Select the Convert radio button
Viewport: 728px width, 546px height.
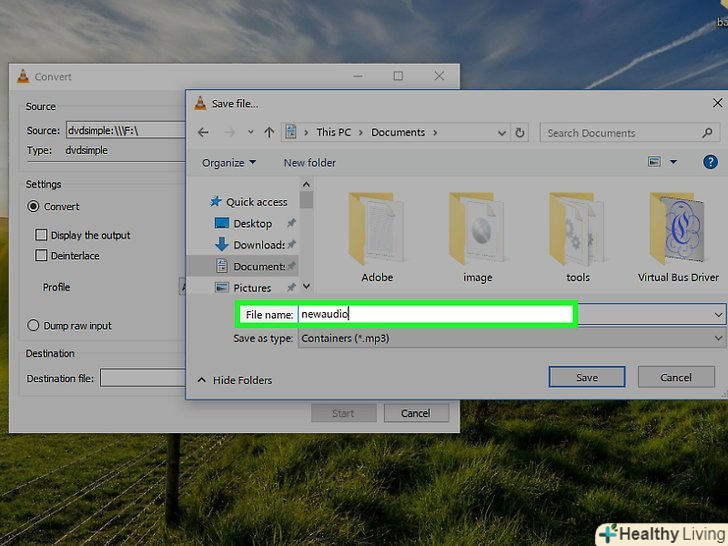pyautogui.click(x=34, y=207)
